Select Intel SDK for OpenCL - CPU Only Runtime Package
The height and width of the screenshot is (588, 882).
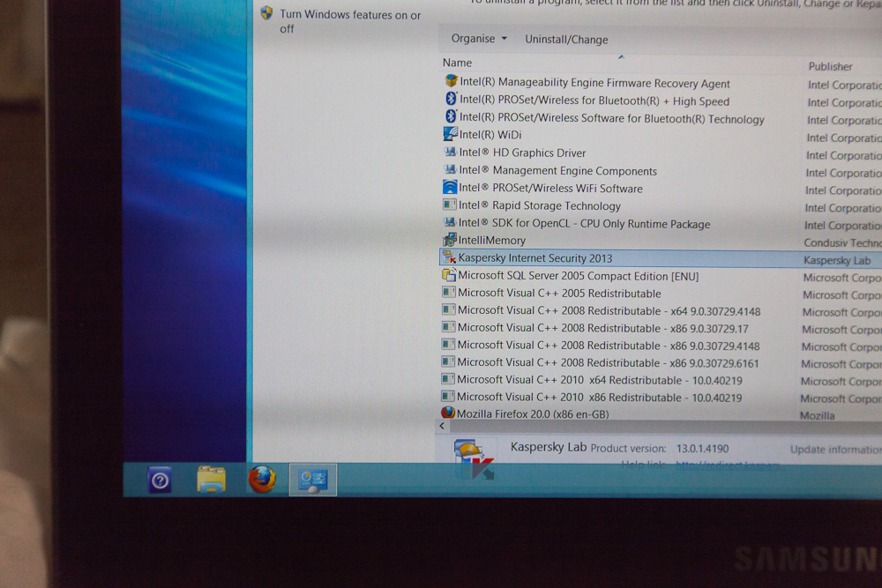point(584,223)
